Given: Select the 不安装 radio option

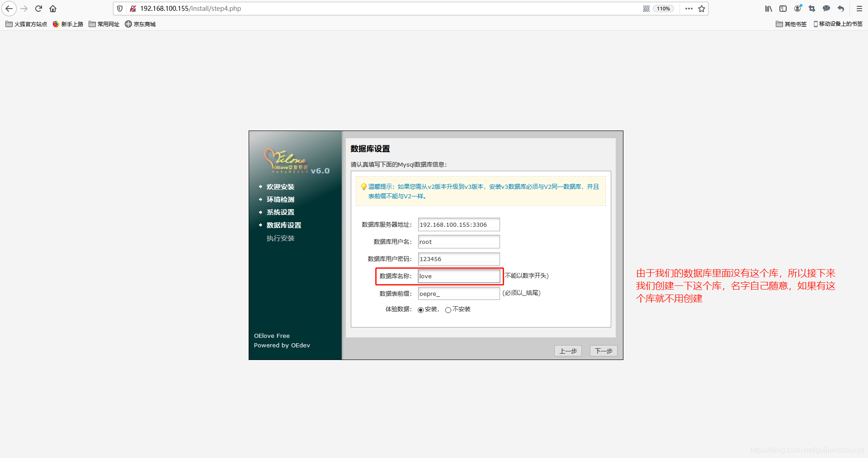Looking at the screenshot, I should 448,310.
